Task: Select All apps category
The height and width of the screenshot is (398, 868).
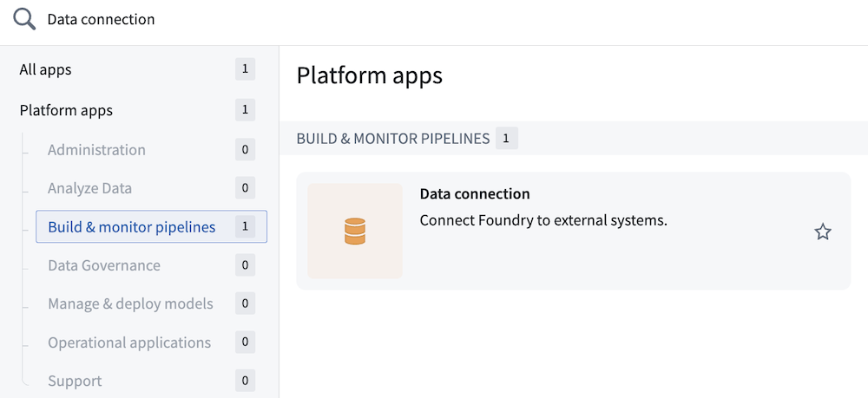Action: click(x=137, y=69)
